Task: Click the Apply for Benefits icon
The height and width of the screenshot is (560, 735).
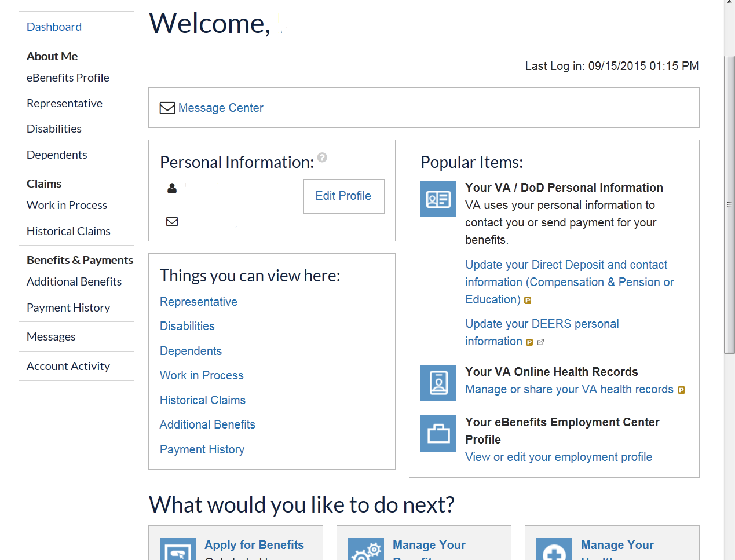Action: tap(178, 549)
